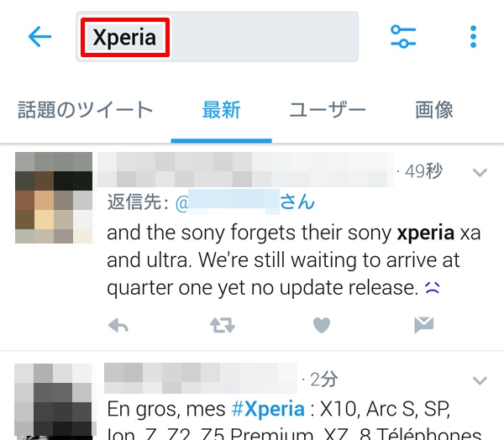The width and height of the screenshot is (504, 440).
Task: Tap the back arrow icon
Action: coord(39,36)
